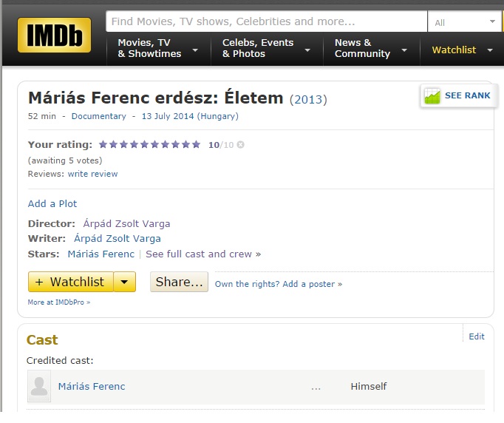
Task: Open director Árpád Zsolt Varga's page
Action: tap(126, 223)
